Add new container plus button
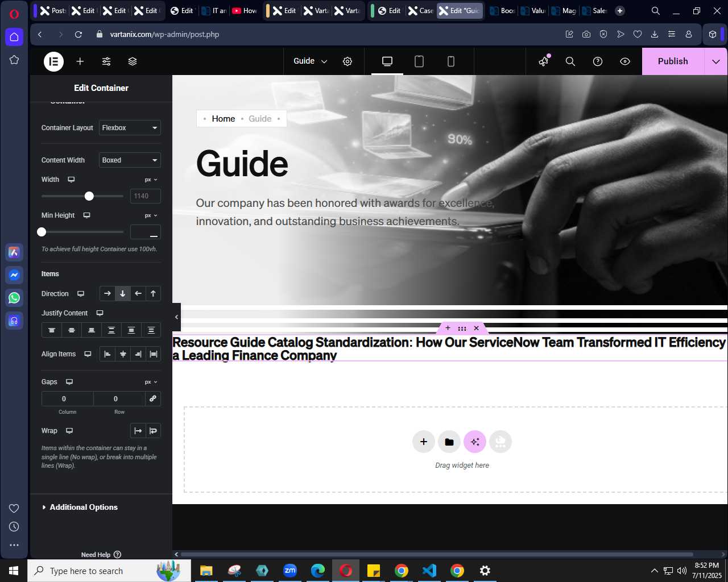 [424, 442]
